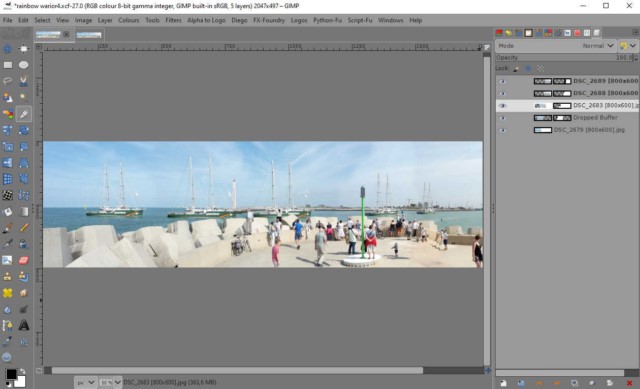Select the Rectangle Select tool
Screen dimensions: 640x389
coord(7,65)
